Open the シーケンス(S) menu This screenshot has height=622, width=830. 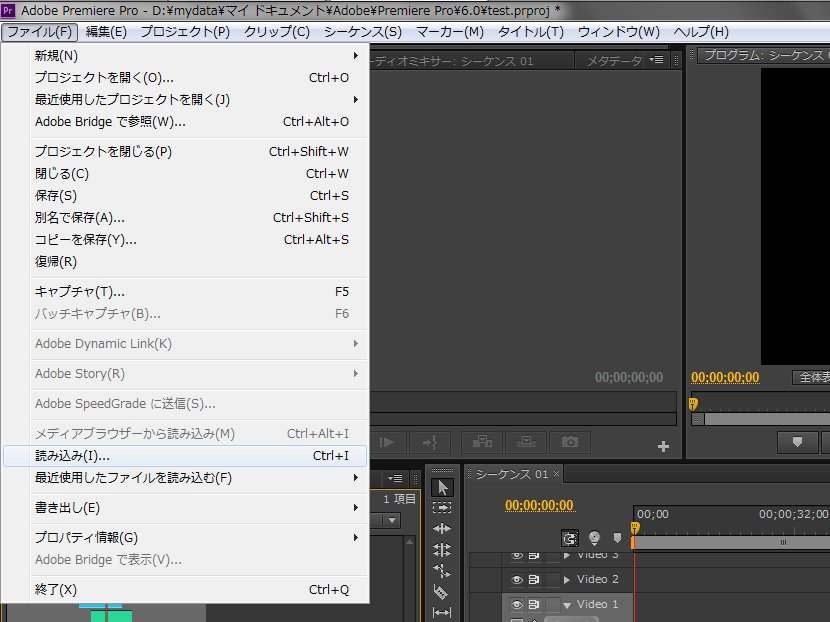363,32
